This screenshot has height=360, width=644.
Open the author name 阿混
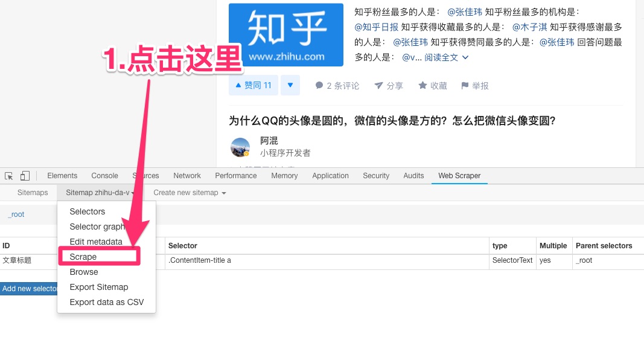pyautogui.click(x=269, y=141)
